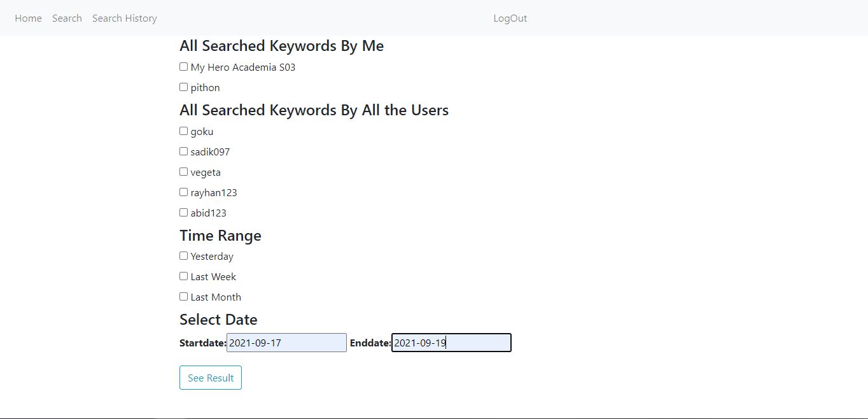The width and height of the screenshot is (868, 419).
Task: Click the "Select Date" section heading
Action: click(218, 320)
